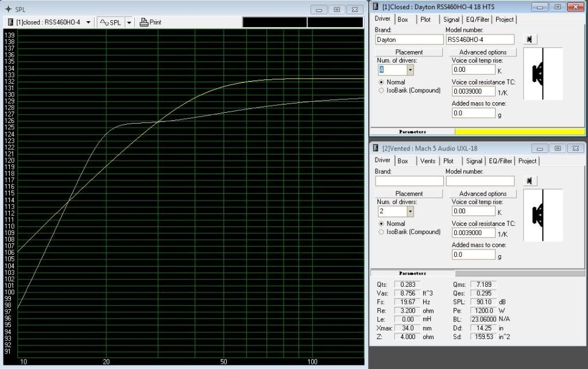This screenshot has width=588, height=369.
Task: Open the project selector '[1]closed : RSS460HO-4'
Action: 49,22
